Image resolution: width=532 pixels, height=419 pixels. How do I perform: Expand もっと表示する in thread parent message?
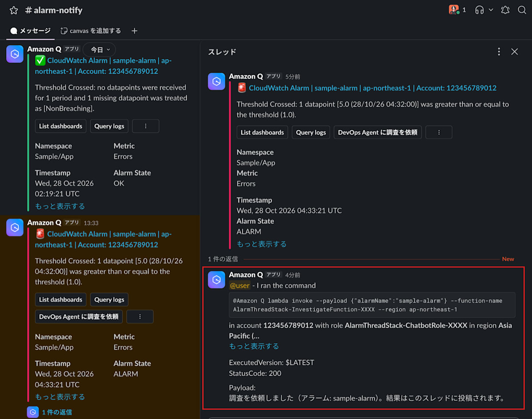pos(262,244)
